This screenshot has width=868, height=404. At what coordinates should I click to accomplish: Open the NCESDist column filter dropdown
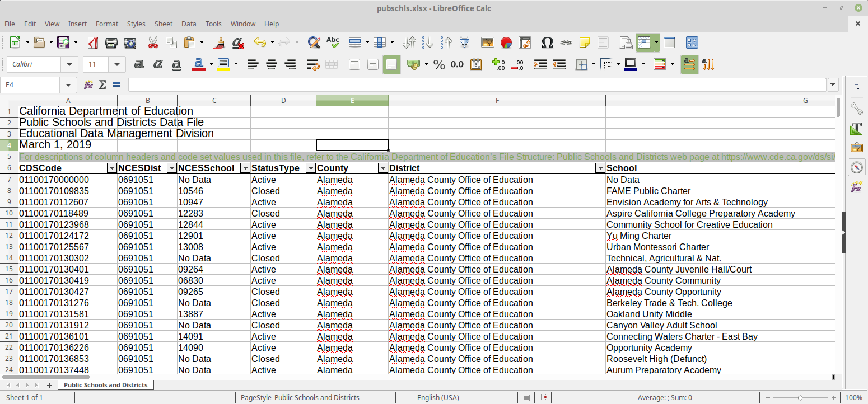point(172,168)
